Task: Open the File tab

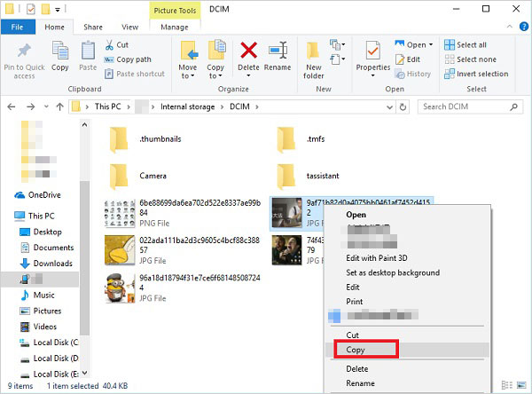Action: tap(18, 27)
